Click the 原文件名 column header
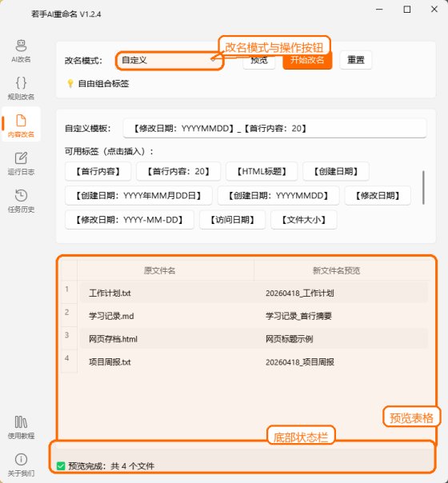 [166, 270]
